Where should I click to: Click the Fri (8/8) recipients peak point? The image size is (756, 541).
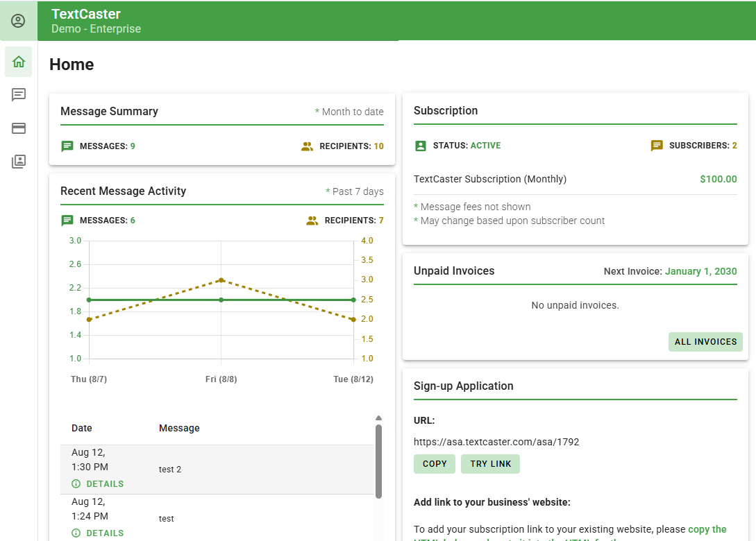coord(221,280)
